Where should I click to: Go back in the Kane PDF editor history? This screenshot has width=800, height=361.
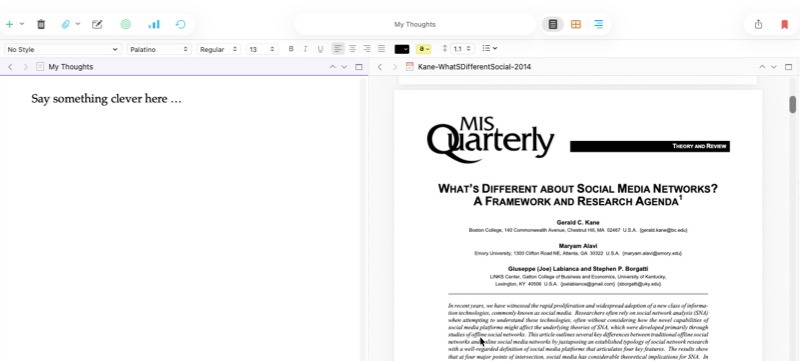tap(380, 67)
